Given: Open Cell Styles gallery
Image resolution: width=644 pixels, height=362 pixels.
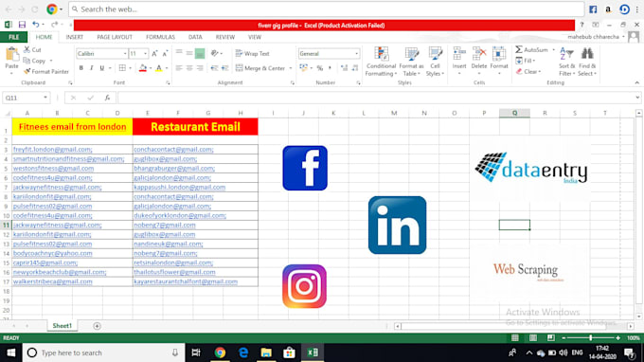Looking at the screenshot, I should point(435,62).
